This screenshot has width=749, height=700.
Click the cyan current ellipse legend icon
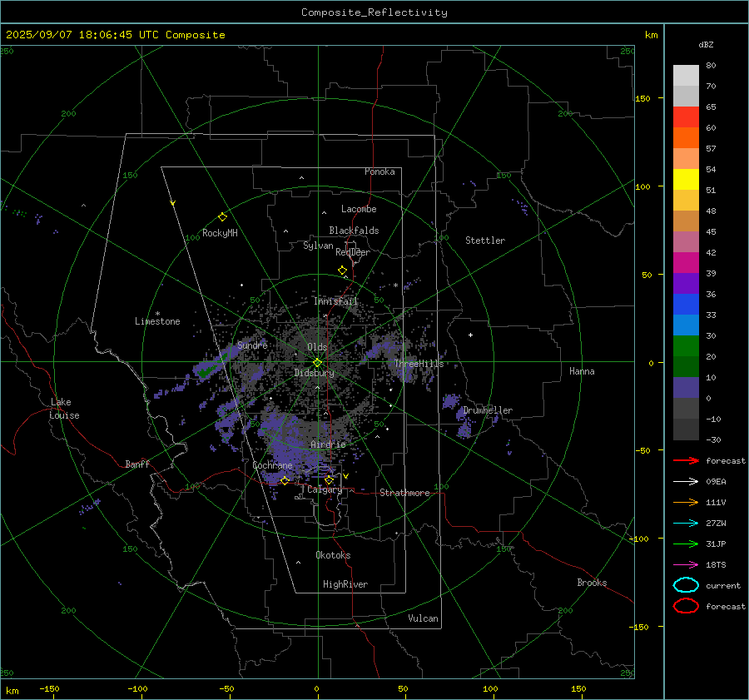pos(686,585)
